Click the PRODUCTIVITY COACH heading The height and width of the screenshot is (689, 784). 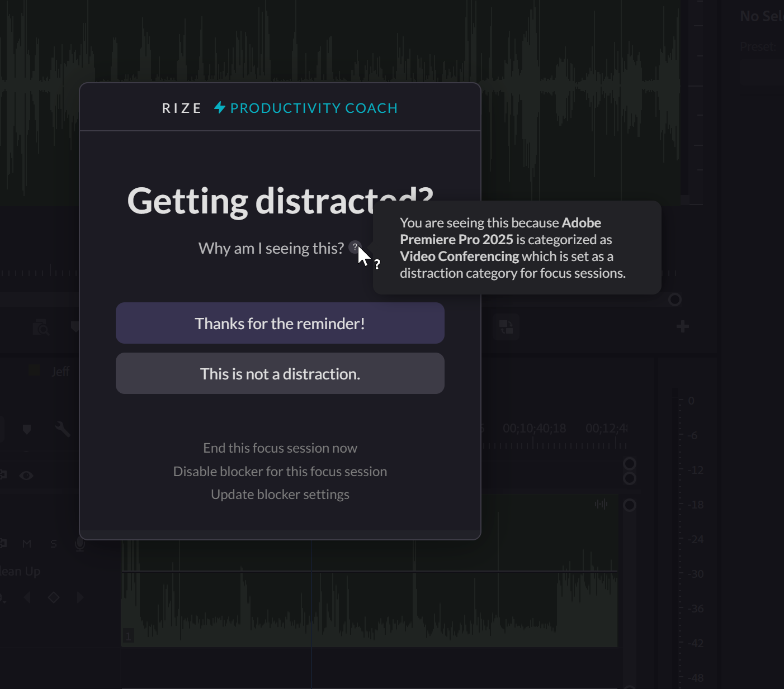[x=314, y=108]
